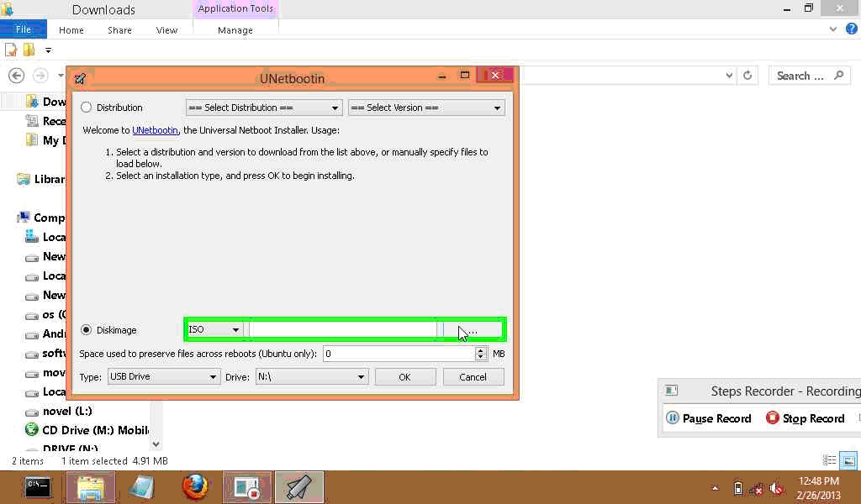Go back with the Explorer back arrow
Image resolution: width=861 pixels, height=504 pixels.
(17, 75)
